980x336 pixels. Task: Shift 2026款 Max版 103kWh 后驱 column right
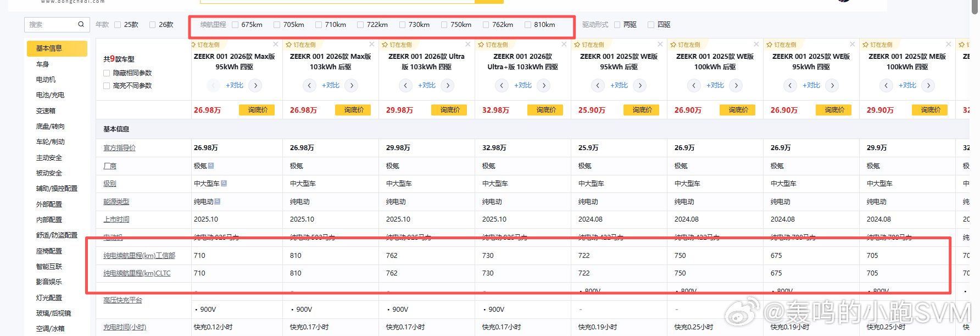coord(352,85)
